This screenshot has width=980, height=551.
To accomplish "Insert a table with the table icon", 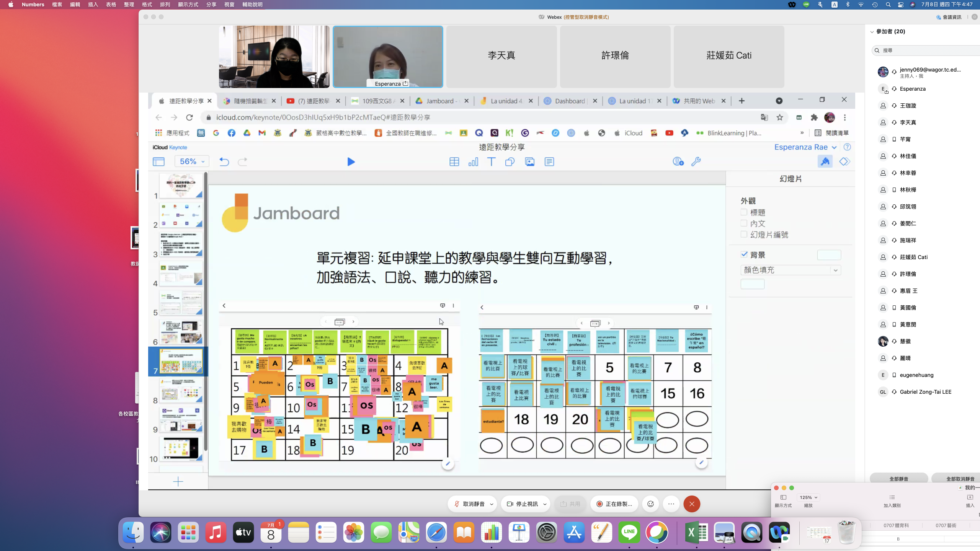I will coord(454,162).
